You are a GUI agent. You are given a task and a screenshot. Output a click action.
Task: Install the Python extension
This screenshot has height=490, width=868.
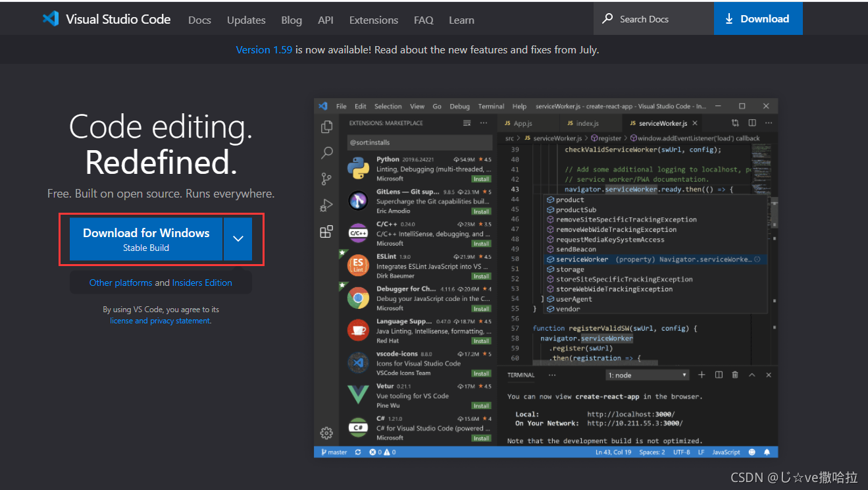(481, 179)
